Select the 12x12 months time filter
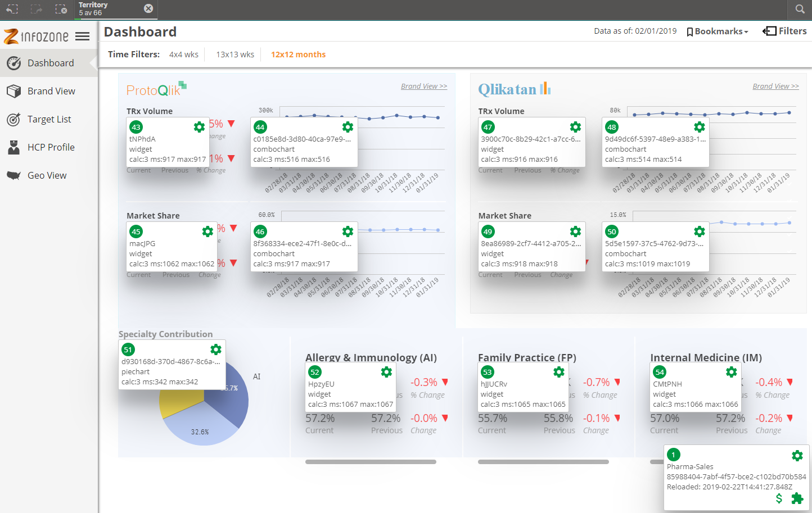 point(298,55)
